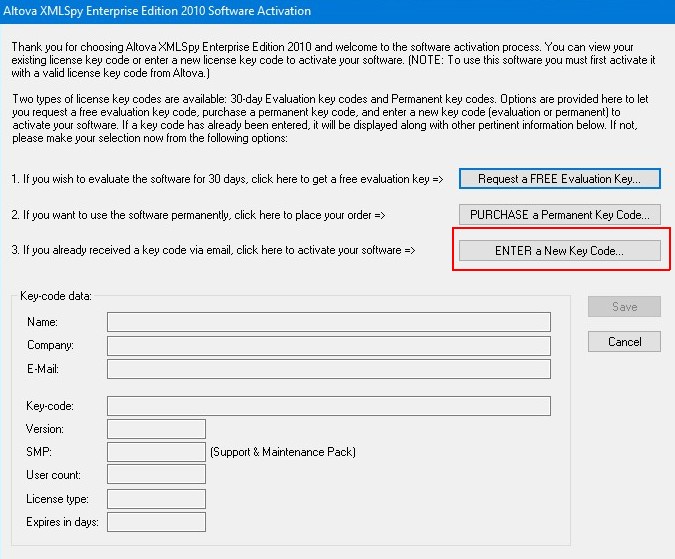The width and height of the screenshot is (675, 559).
Task: Click ENTER a New Key Code button
Action: 560,250
